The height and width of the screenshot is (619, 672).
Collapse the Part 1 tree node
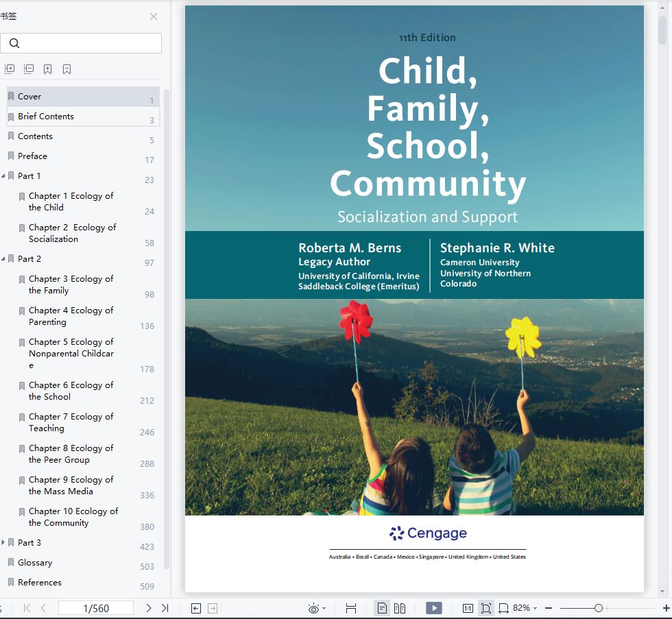point(3,176)
